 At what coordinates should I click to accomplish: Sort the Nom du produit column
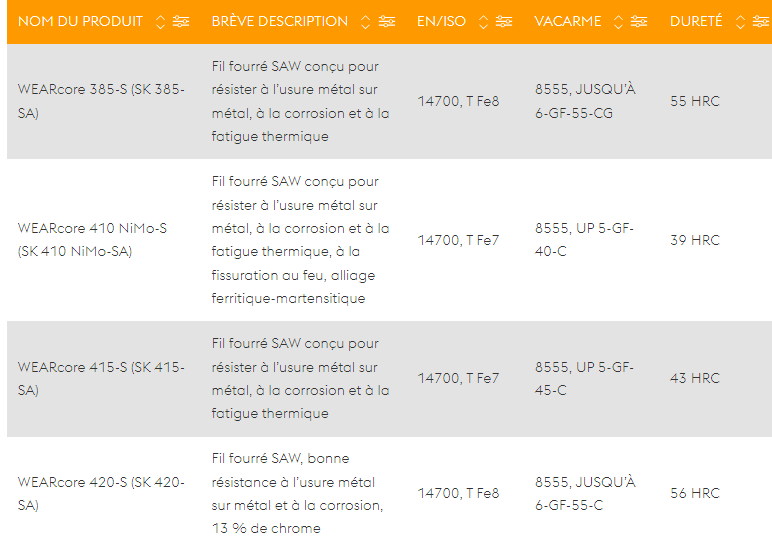pyautogui.click(x=160, y=22)
